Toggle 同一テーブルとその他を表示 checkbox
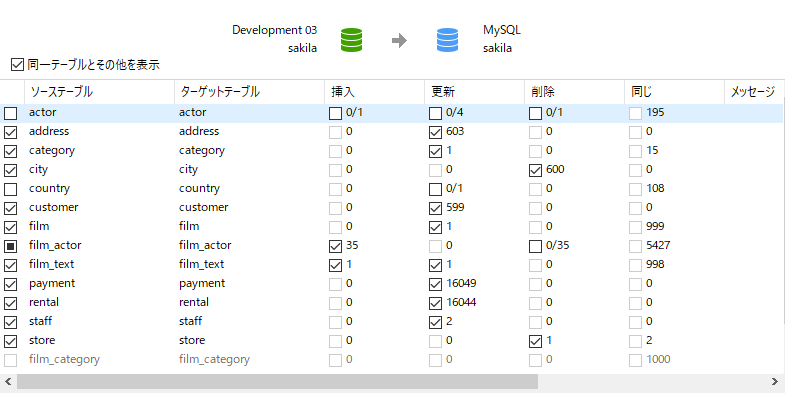The image size is (785, 394). point(18,65)
